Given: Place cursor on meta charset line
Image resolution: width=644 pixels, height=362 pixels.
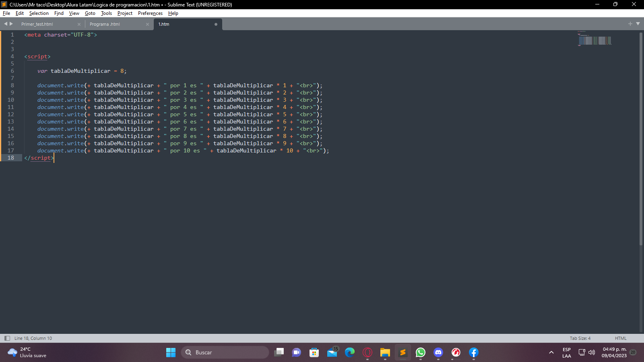Looking at the screenshot, I should (60, 35).
